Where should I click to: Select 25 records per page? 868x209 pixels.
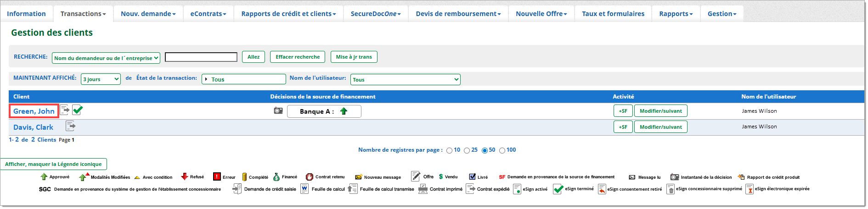click(467, 151)
